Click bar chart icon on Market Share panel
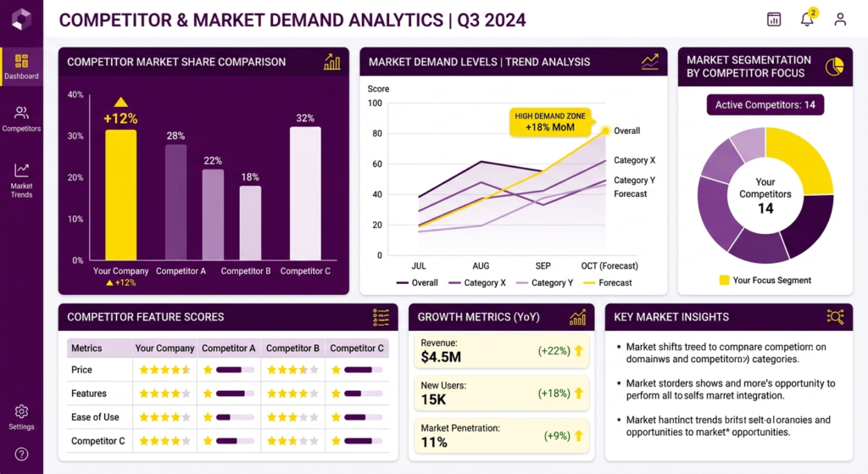The image size is (868, 474). pyautogui.click(x=331, y=62)
